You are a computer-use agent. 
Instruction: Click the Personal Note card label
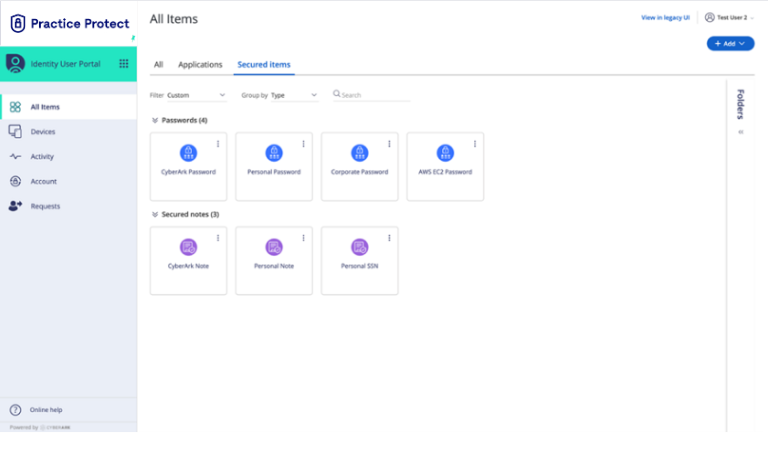click(274, 266)
